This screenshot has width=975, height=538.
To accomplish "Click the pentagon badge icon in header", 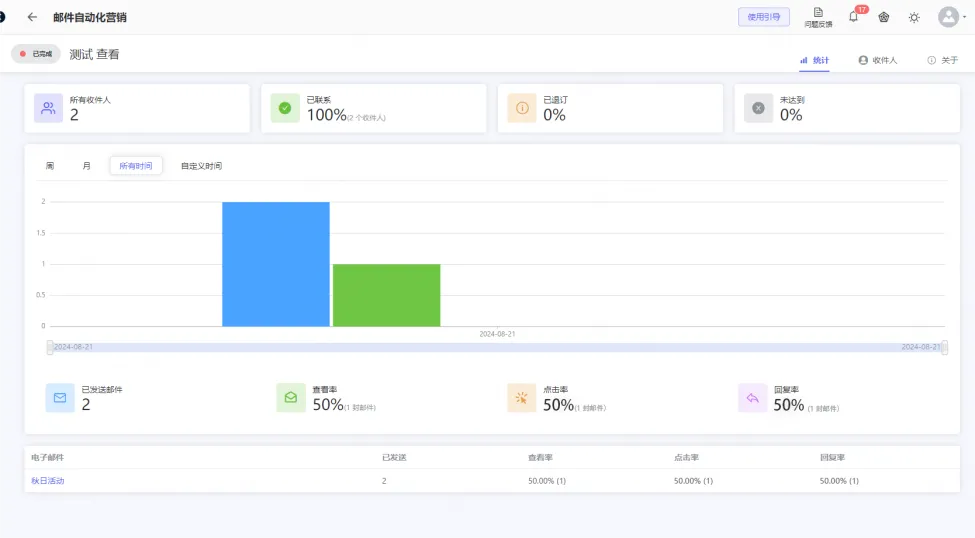I will click(x=884, y=17).
